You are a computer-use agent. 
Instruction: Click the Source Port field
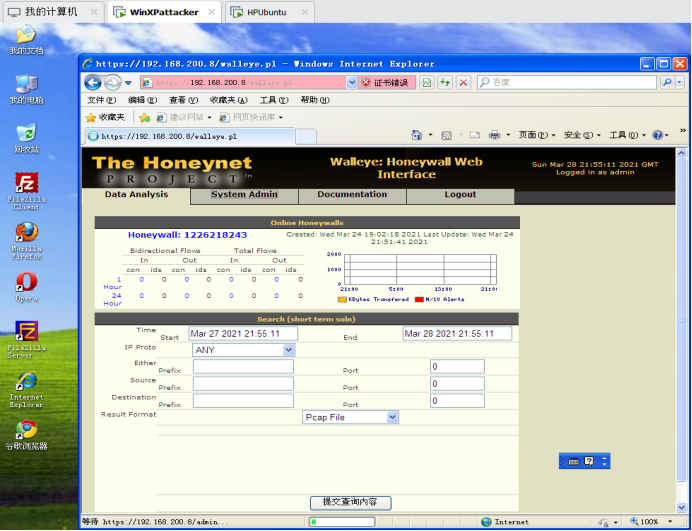pyautogui.click(x=457, y=384)
